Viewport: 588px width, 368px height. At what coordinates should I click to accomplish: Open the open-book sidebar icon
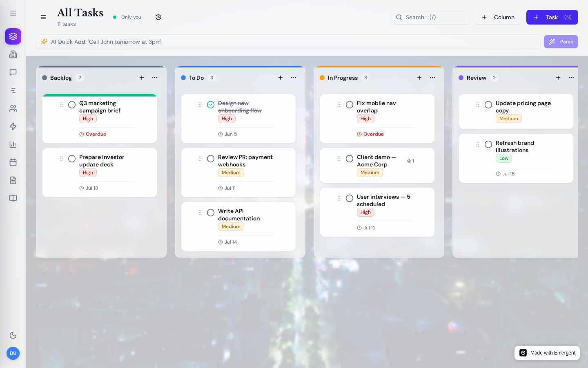coord(13,198)
